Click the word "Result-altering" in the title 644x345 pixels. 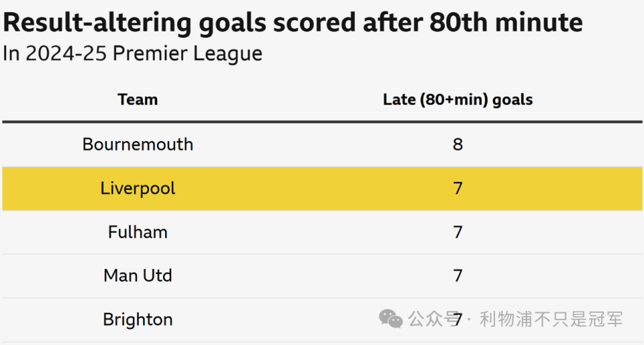99,23
